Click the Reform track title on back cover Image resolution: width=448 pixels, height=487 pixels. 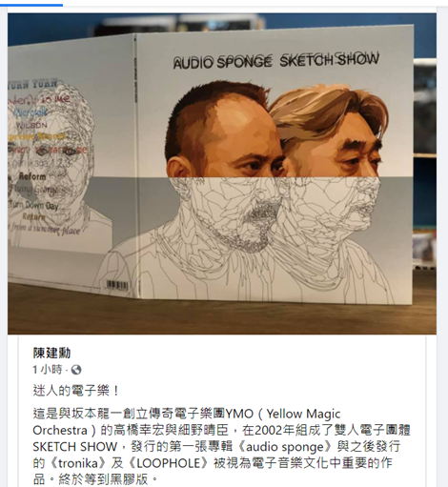point(32,176)
